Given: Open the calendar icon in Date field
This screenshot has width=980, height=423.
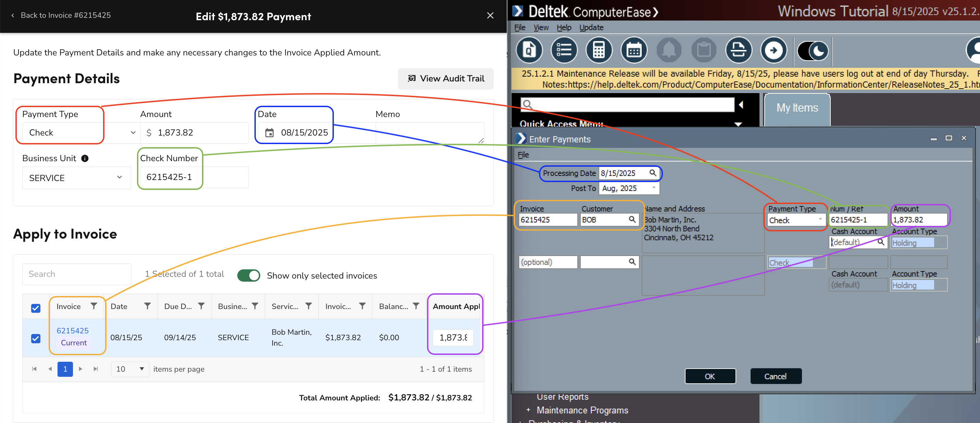Looking at the screenshot, I should 269,133.
